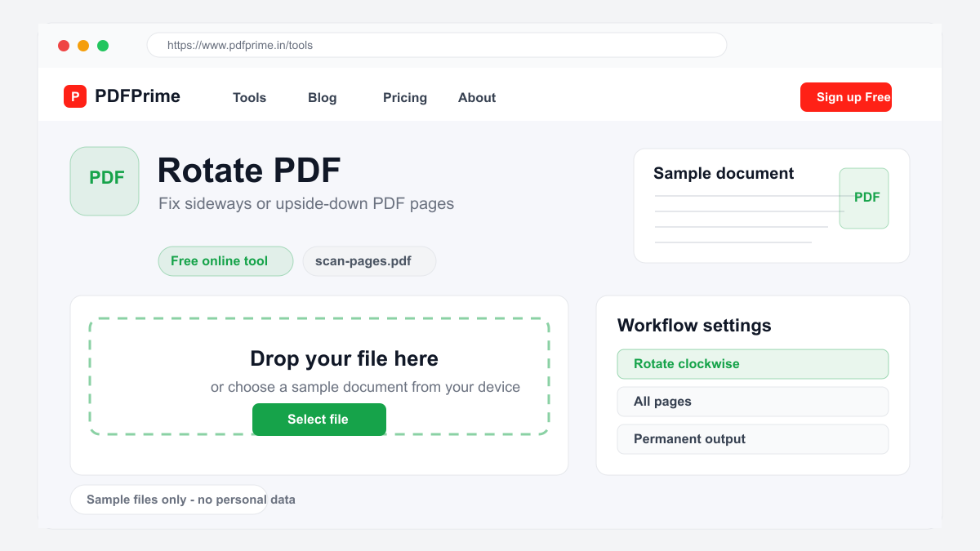
Task: Open the Blog page
Action: coord(322,97)
